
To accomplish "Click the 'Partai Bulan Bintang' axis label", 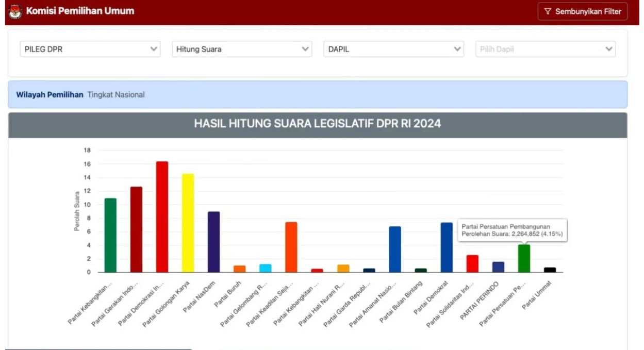I will pos(401,302).
